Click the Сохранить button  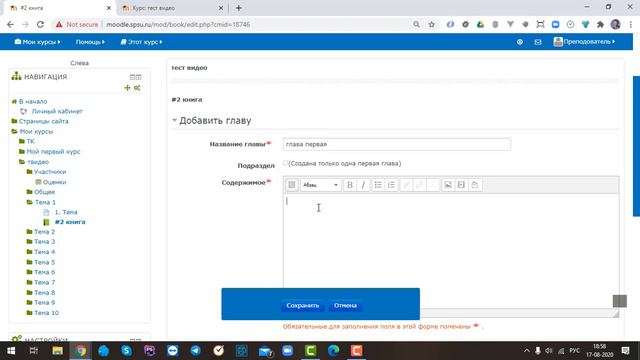(302, 305)
